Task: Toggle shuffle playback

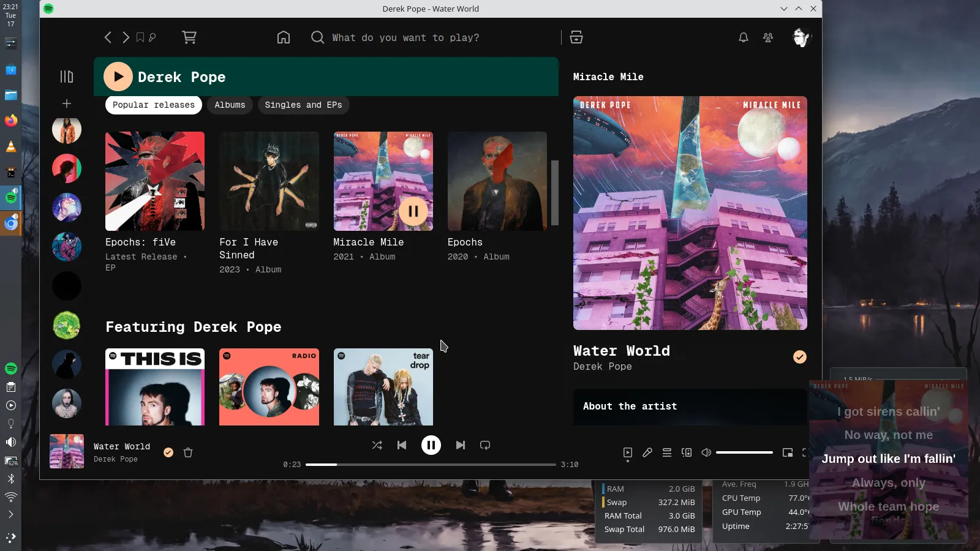Action: [x=377, y=445]
